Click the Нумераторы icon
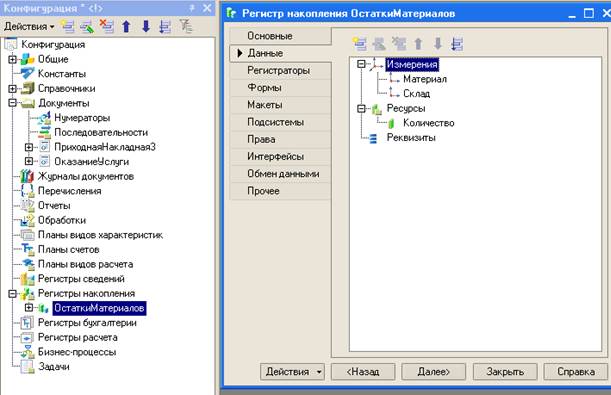This screenshot has width=611, height=395. (x=44, y=118)
